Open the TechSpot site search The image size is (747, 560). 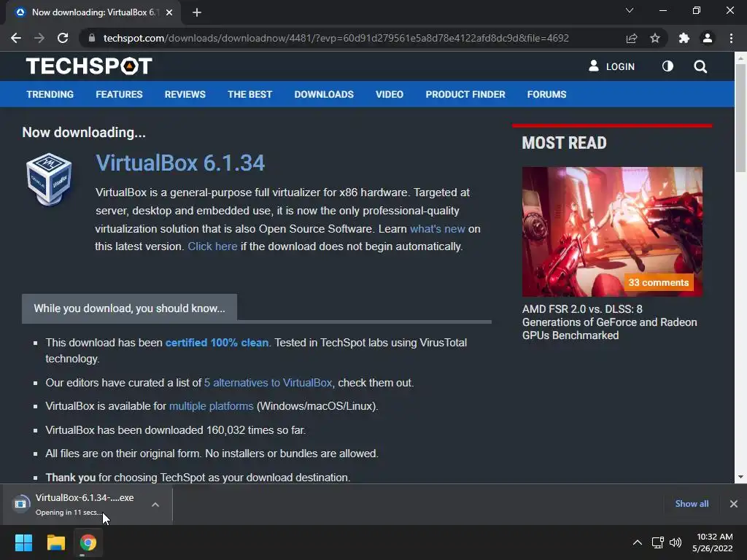click(700, 66)
